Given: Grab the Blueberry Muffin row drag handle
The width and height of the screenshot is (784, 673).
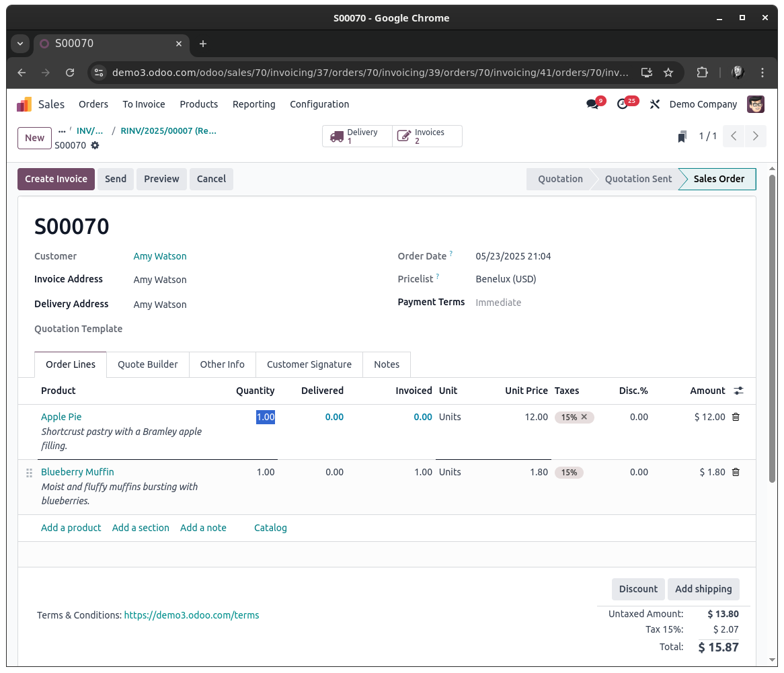Looking at the screenshot, I should coord(29,473).
